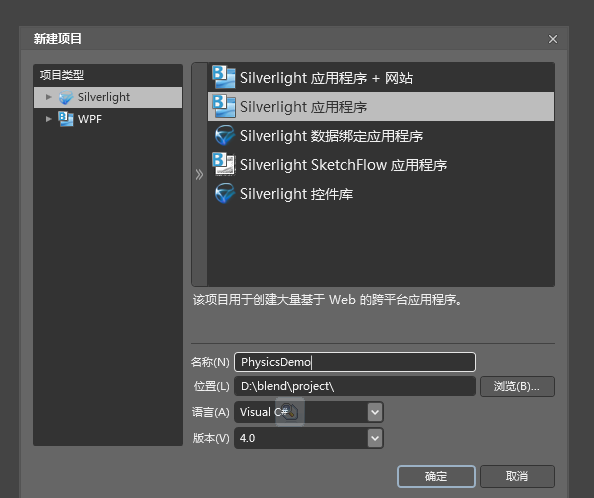The width and height of the screenshot is (594, 498).
Task: Select Visual C# language combo box
Action: click(309, 412)
